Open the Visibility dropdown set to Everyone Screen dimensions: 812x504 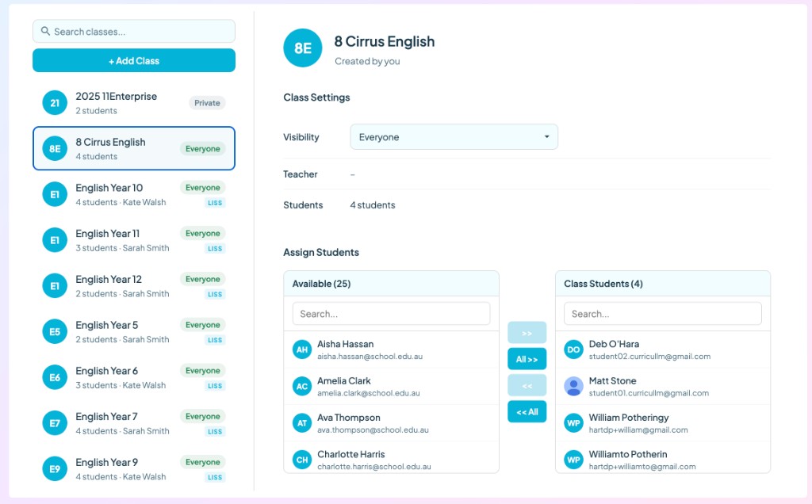coord(454,136)
